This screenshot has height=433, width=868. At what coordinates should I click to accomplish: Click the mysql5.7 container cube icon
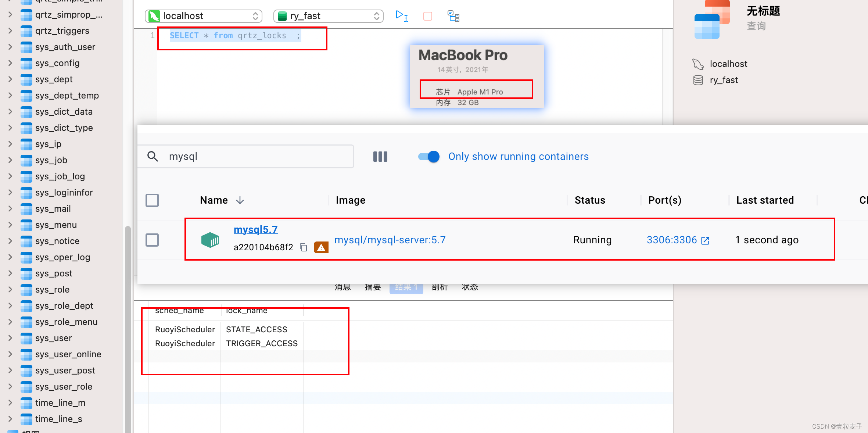210,240
